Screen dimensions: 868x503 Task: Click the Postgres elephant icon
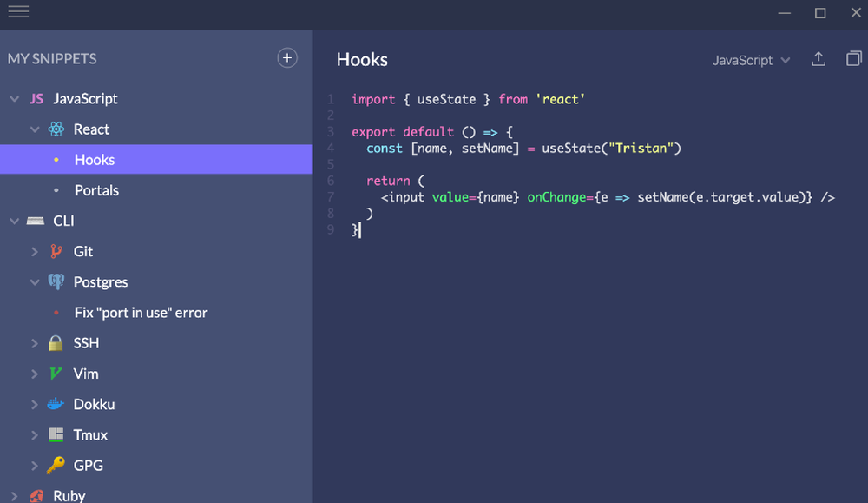point(56,282)
